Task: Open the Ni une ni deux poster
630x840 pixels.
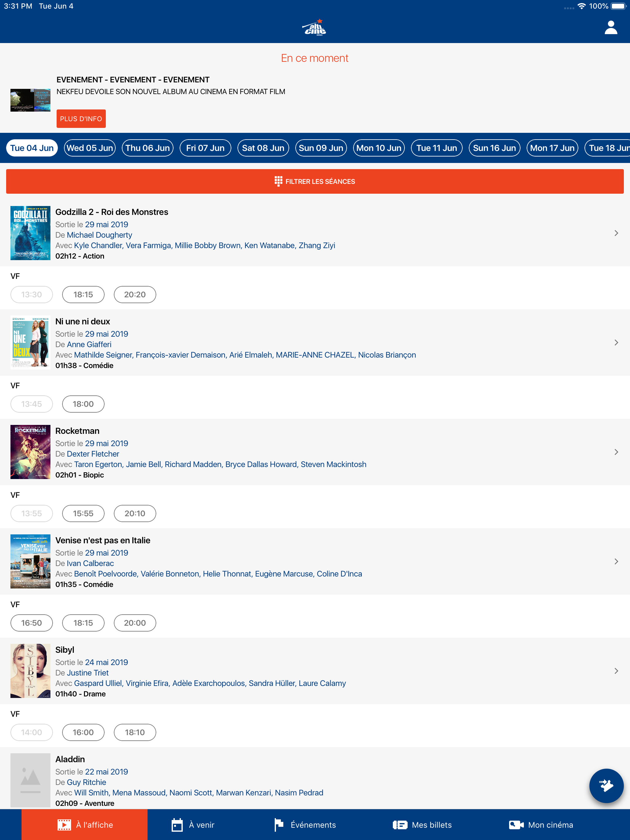Action: [30, 342]
